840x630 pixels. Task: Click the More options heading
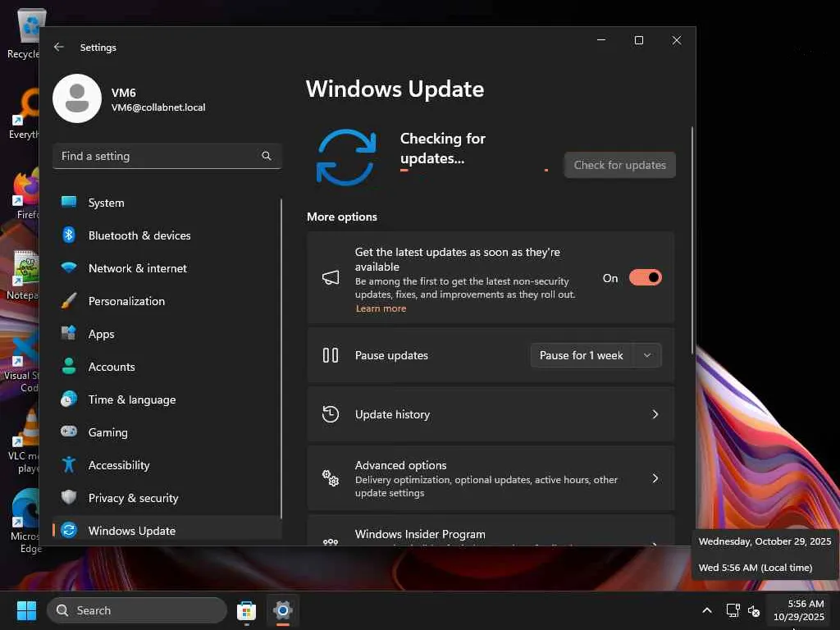342,217
